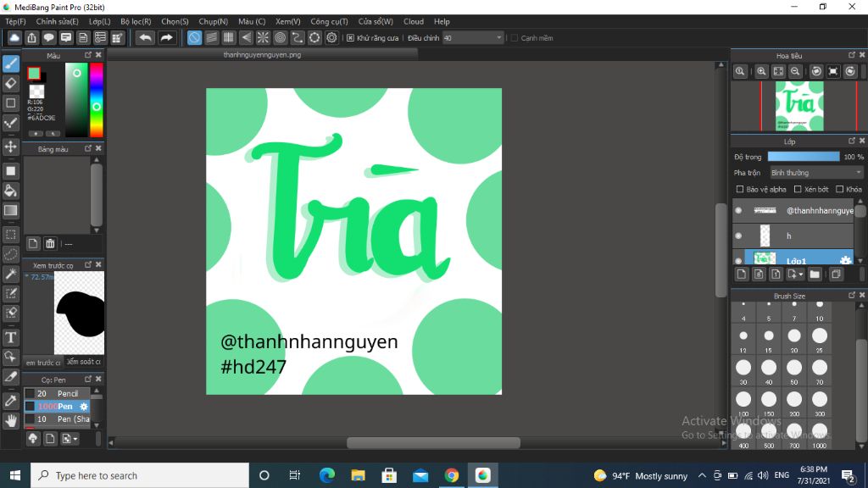Enable the parallel lines snap
The image size is (868, 488).
[x=211, y=37]
